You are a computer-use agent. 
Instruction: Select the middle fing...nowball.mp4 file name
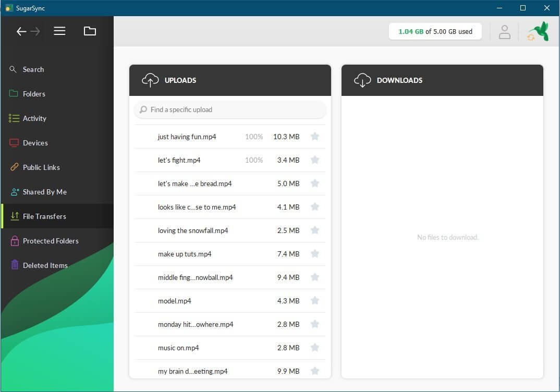pos(196,277)
